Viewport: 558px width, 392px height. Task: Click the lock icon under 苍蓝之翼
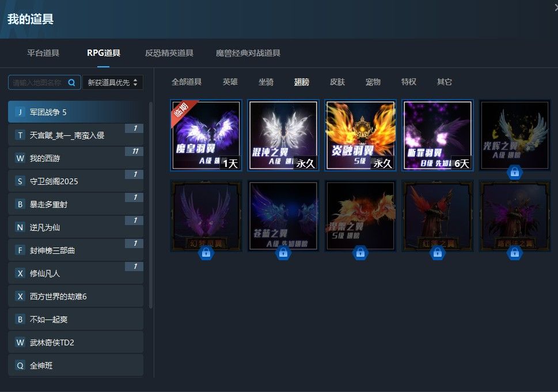[283, 253]
